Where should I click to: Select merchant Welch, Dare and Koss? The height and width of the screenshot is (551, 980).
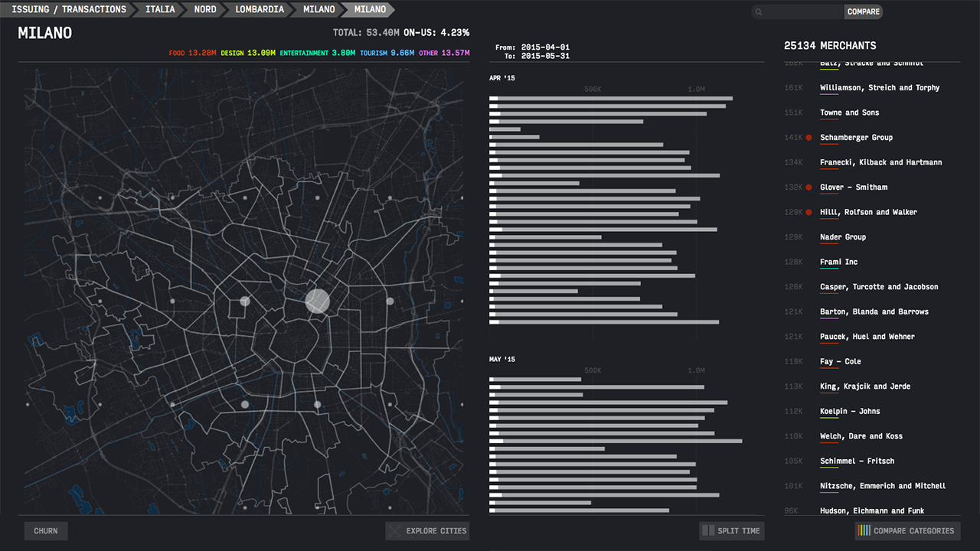861,436
